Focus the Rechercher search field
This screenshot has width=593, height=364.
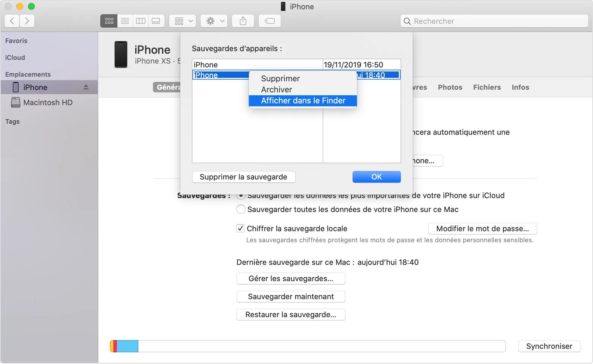pos(495,21)
